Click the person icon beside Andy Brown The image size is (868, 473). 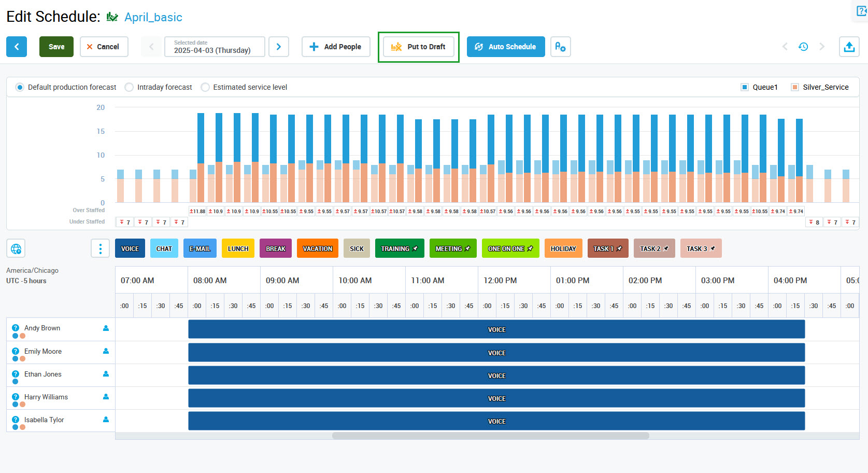[x=106, y=328]
